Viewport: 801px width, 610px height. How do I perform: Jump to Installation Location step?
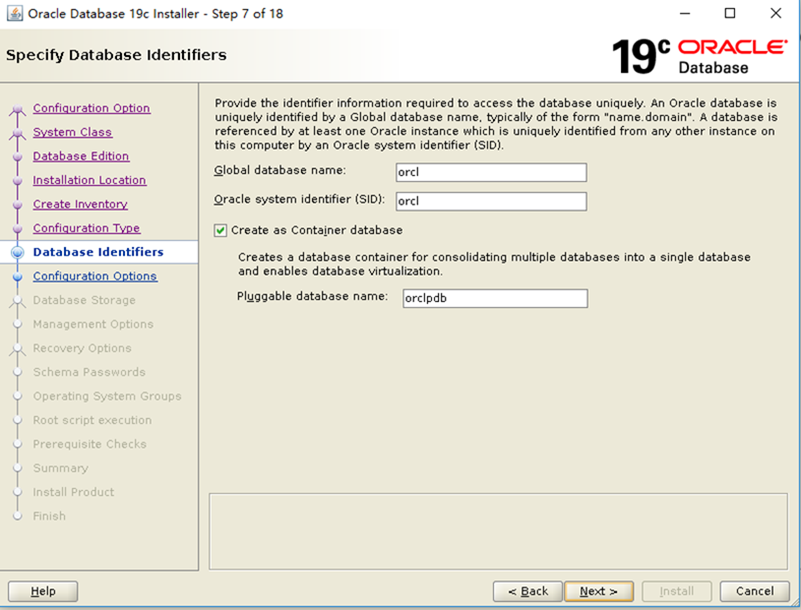pos(89,180)
